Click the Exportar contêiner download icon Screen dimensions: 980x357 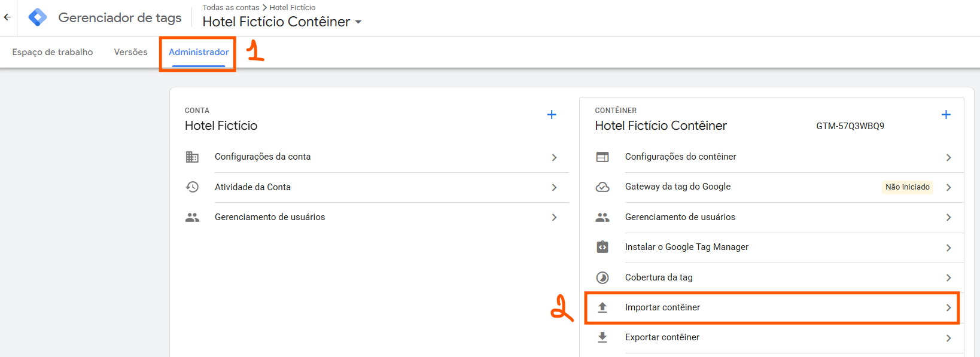[x=602, y=337]
